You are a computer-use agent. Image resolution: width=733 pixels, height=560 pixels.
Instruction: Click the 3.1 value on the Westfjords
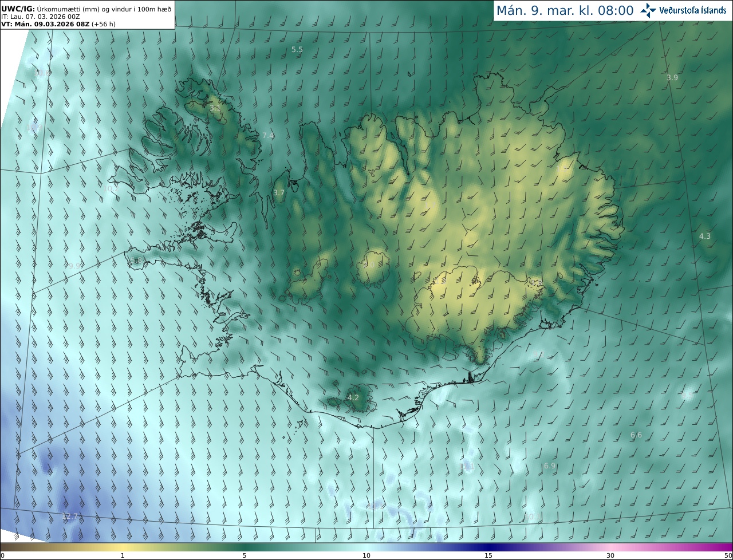tap(215, 108)
